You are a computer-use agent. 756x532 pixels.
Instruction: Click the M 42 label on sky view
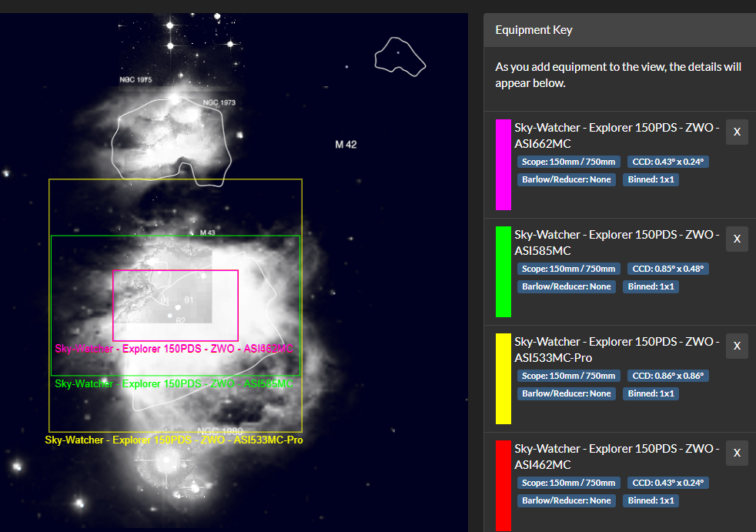point(346,145)
